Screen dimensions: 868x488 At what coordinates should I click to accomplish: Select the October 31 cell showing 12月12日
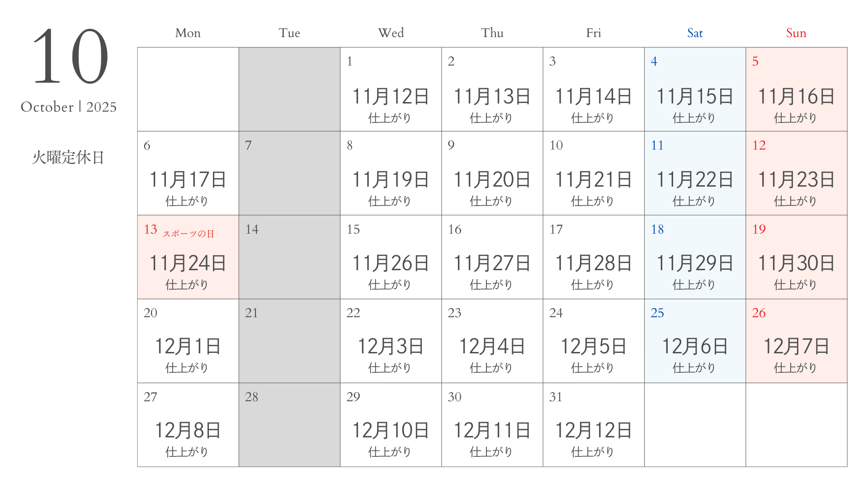[594, 425]
